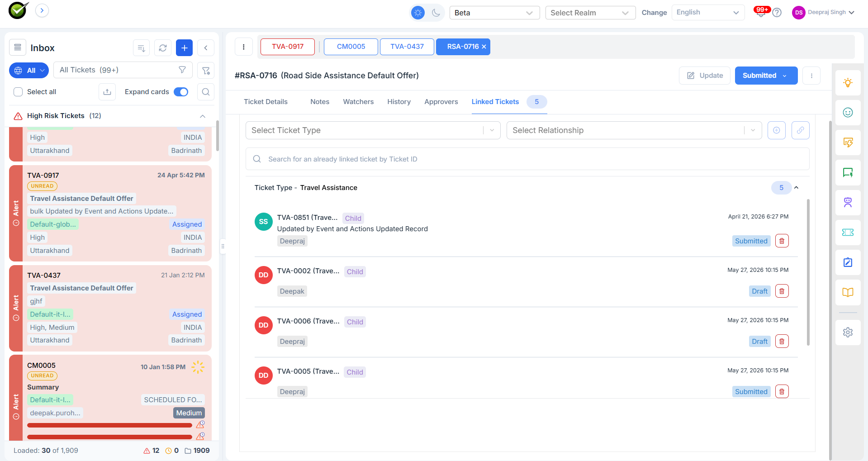Open Deepraj Singh user menu
The height and width of the screenshot is (461, 868).
[823, 13]
